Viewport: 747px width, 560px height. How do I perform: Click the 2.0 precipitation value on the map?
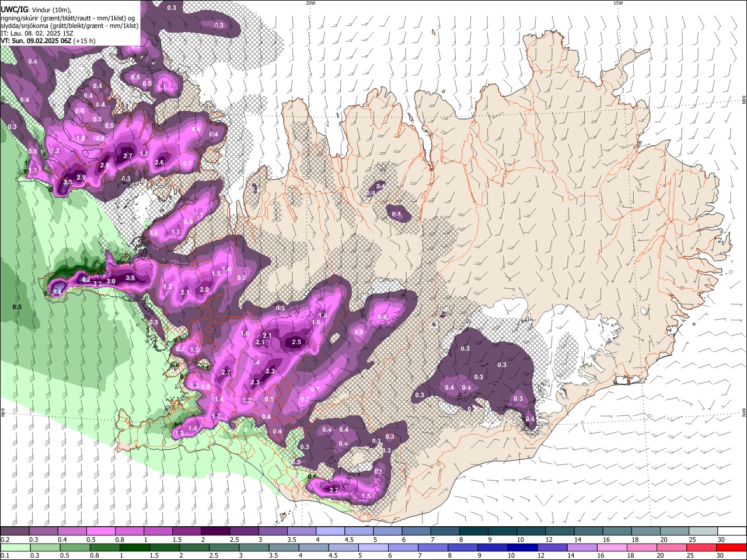(x=204, y=289)
